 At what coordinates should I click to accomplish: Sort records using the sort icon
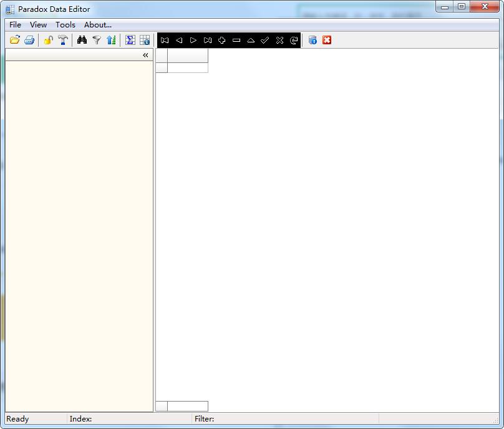coord(112,40)
